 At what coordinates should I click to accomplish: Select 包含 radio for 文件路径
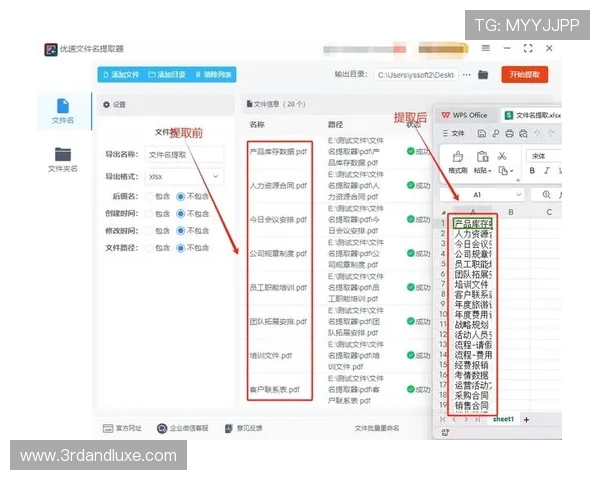pos(149,248)
